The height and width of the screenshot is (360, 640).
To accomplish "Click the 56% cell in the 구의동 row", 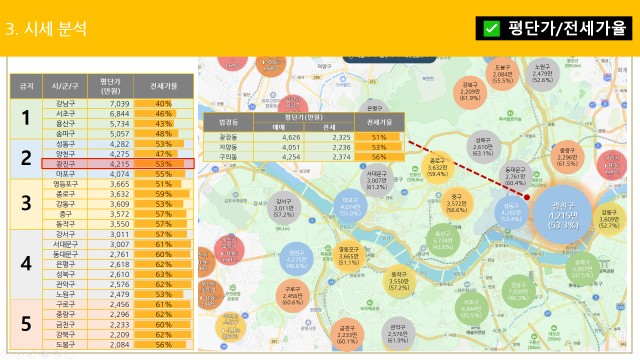I will [379, 157].
